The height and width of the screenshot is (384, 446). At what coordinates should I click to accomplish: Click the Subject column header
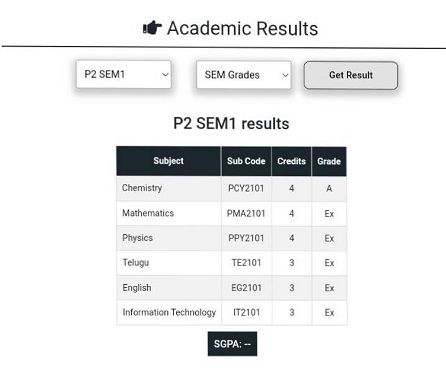click(x=168, y=161)
